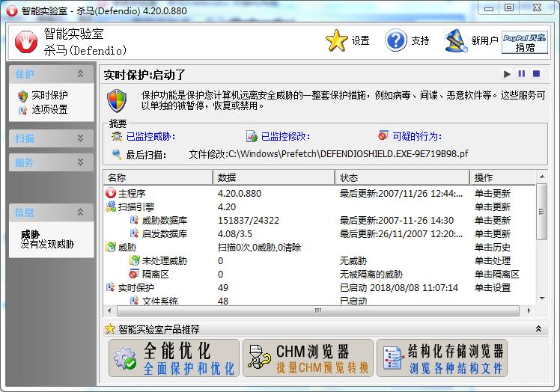
Task: Sort table by the 状态 column header
Action: tap(402, 178)
